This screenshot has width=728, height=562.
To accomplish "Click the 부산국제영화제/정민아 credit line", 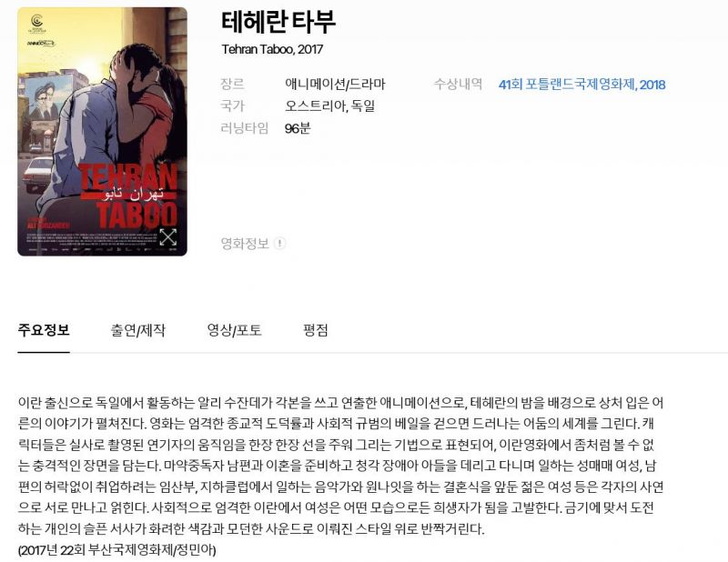I will coord(117,550).
